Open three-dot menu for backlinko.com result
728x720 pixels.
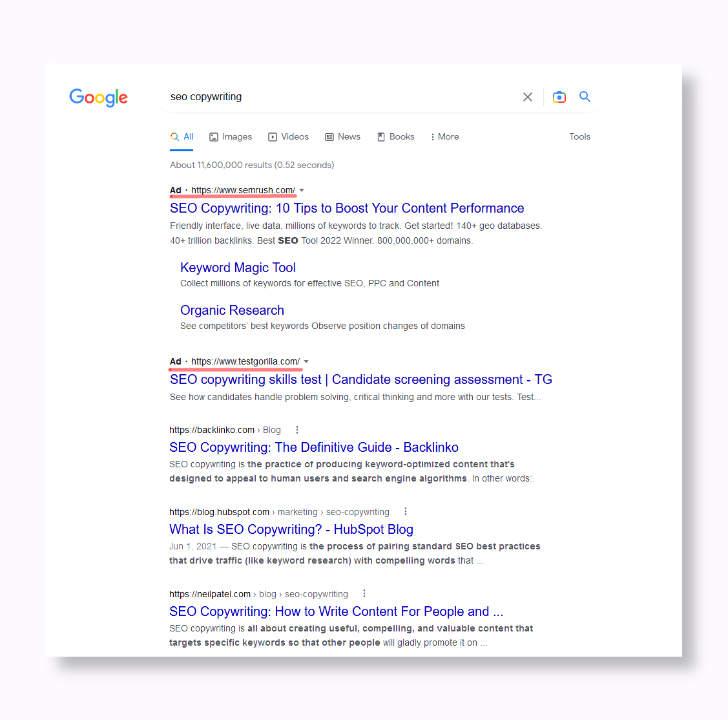pyautogui.click(x=297, y=430)
